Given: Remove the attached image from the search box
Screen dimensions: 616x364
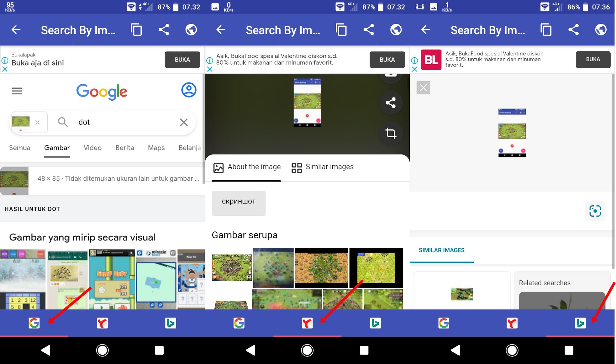Looking at the screenshot, I should click(38, 122).
